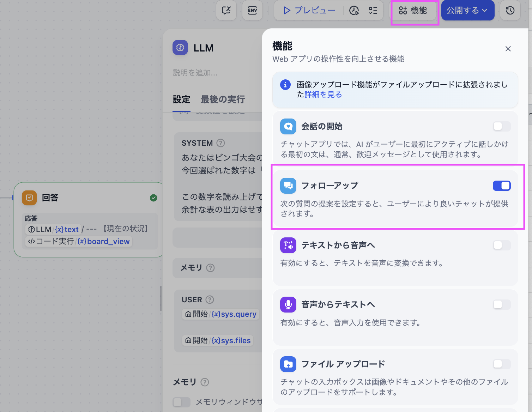Open the 詳細を見る link

[323, 95]
